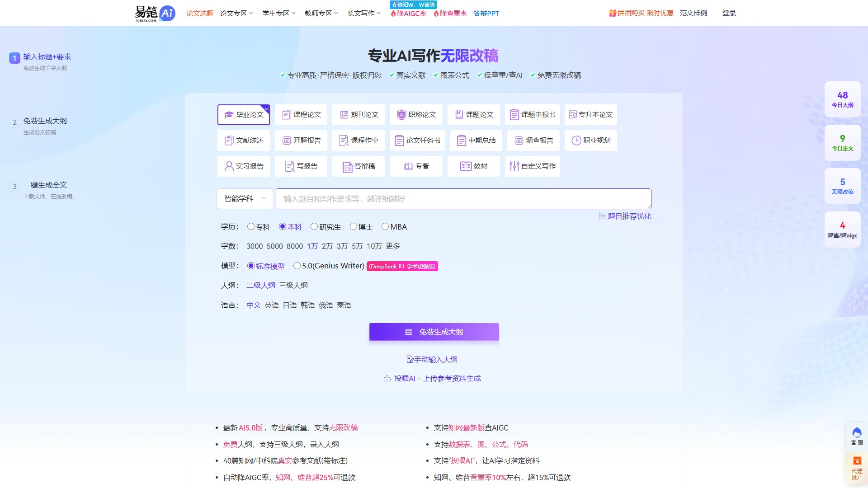Choose the 5.0(Genius Writer) model radio
868x488 pixels.
297,266
